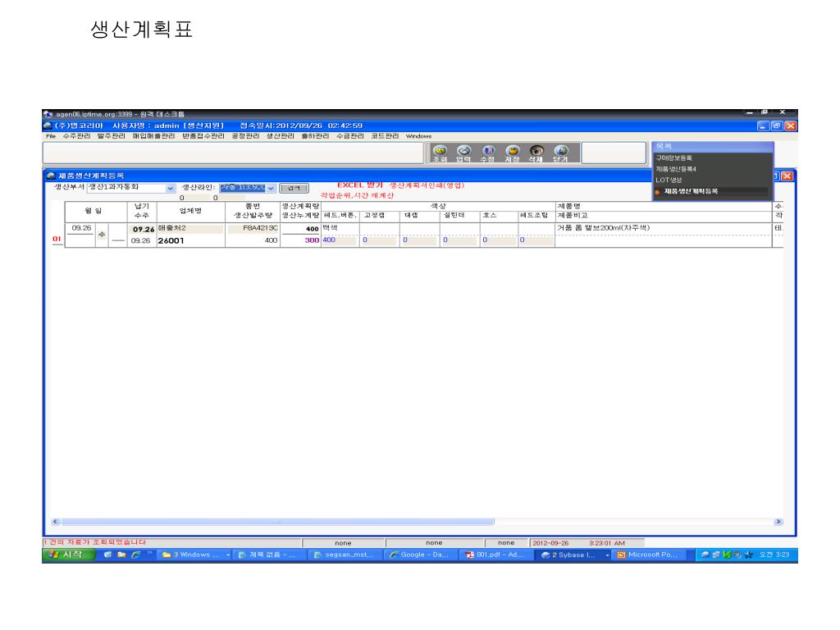Click the horizontal scrollbar left arrow
Viewport: 840px width, 630px height.
tap(55, 522)
